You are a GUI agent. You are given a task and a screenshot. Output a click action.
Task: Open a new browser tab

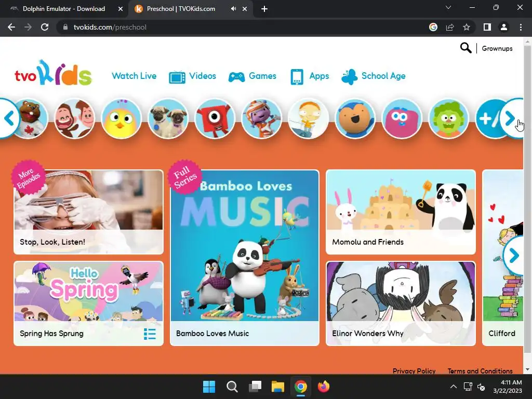(x=264, y=9)
